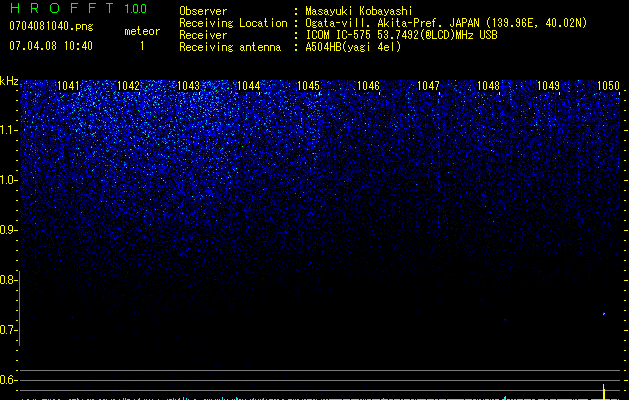Viewport: 629px width, 400px height.
Task: Click the filename 0704081040.png
Action: [x=51, y=26]
